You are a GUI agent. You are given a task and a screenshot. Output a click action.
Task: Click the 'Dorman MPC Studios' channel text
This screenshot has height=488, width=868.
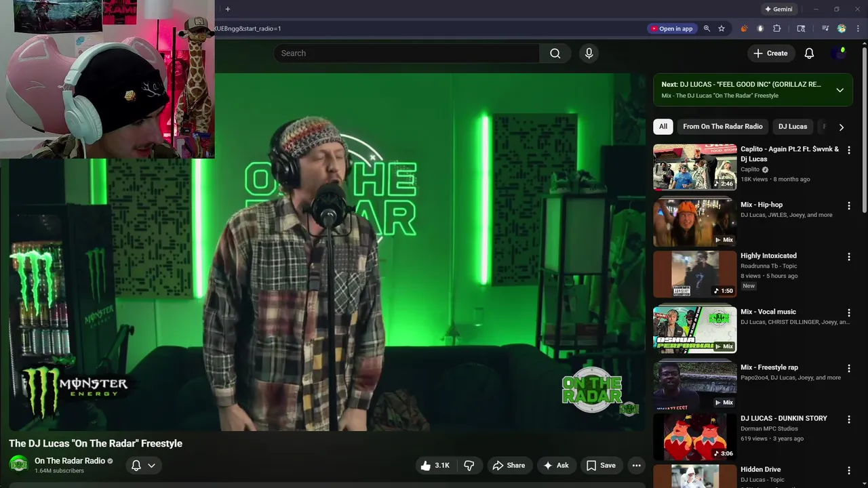[769, 428]
